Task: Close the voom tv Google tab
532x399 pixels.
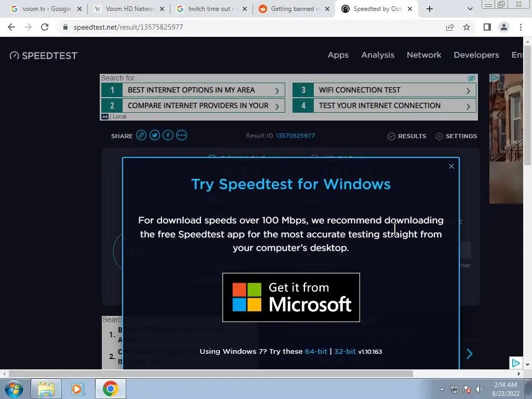Action: [79, 9]
